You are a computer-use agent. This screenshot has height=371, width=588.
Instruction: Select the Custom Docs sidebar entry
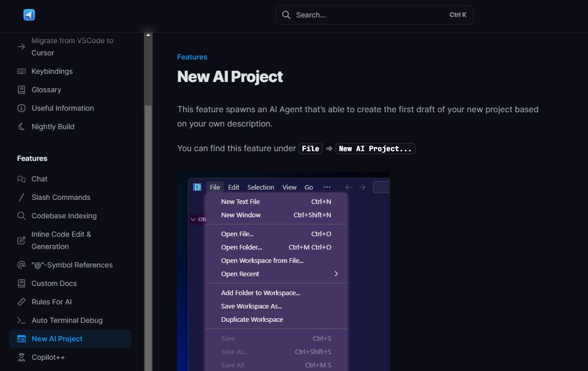point(54,283)
